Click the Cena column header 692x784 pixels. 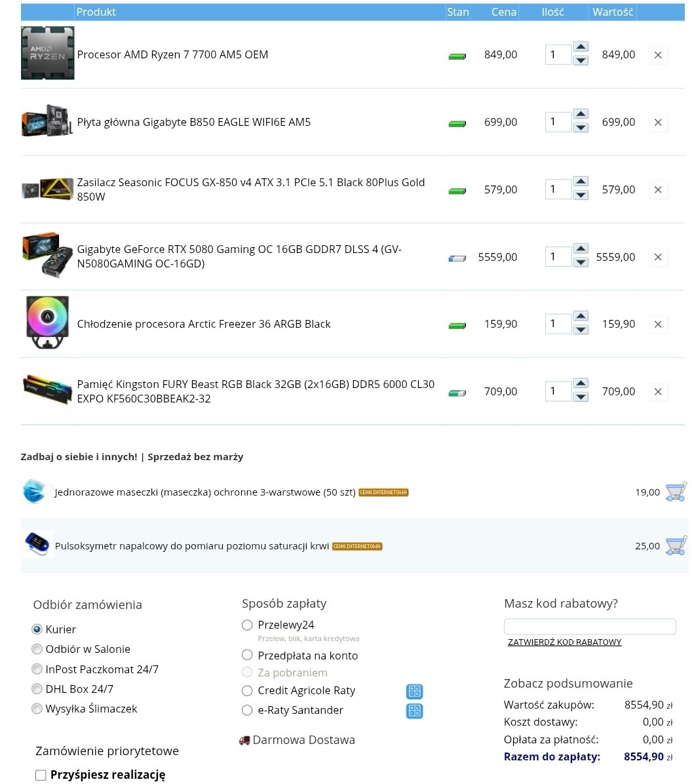(503, 12)
